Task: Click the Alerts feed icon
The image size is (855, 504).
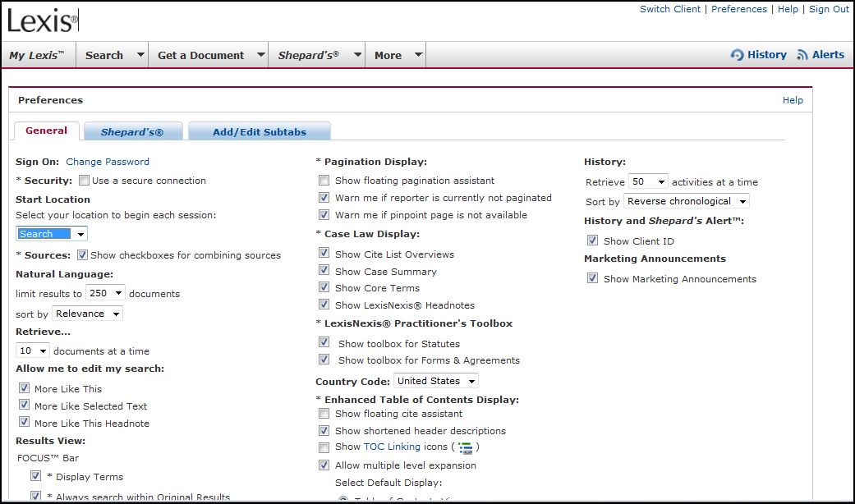Action: (802, 55)
